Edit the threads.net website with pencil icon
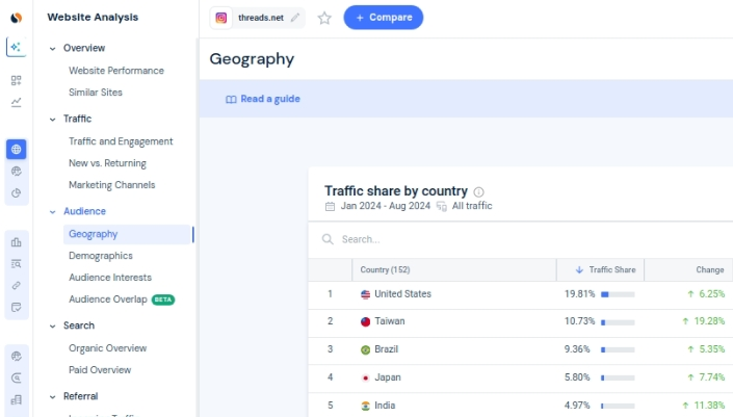Viewport: 733px width, 418px height. tap(295, 18)
